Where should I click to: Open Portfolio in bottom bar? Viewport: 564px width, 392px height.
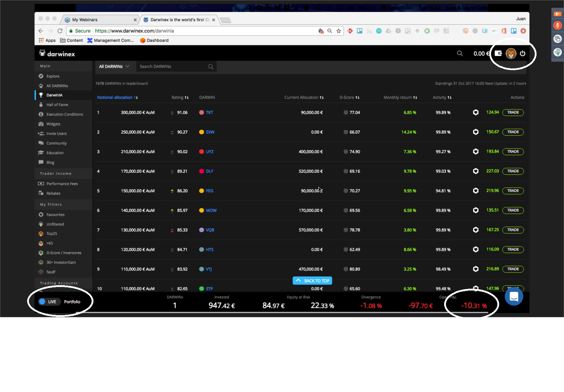coord(72,302)
